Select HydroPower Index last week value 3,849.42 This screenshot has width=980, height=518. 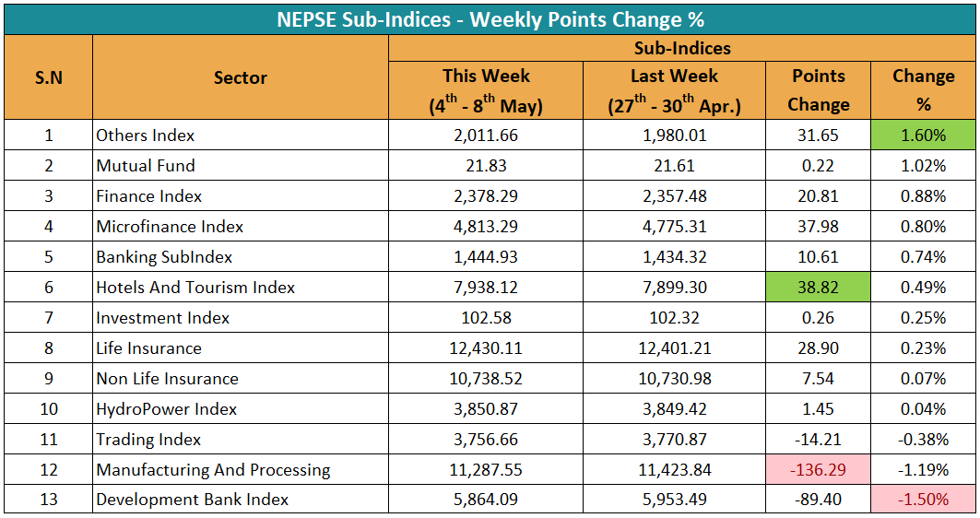click(x=674, y=408)
